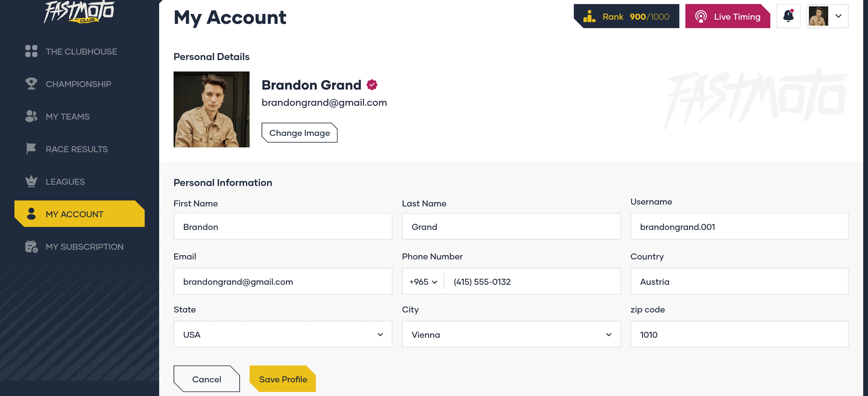Click the My Subscription calendar icon

click(x=31, y=247)
